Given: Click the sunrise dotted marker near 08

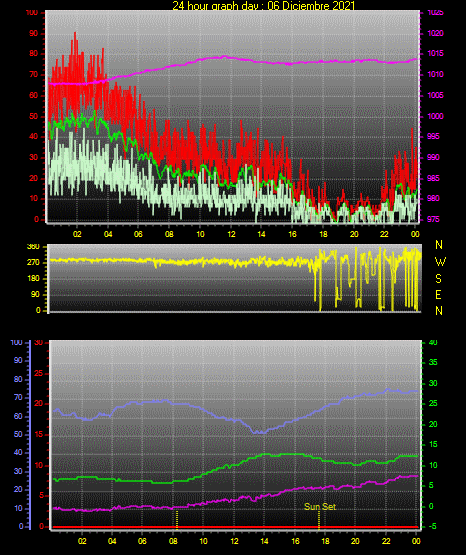Looking at the screenshot, I should click(x=177, y=519).
